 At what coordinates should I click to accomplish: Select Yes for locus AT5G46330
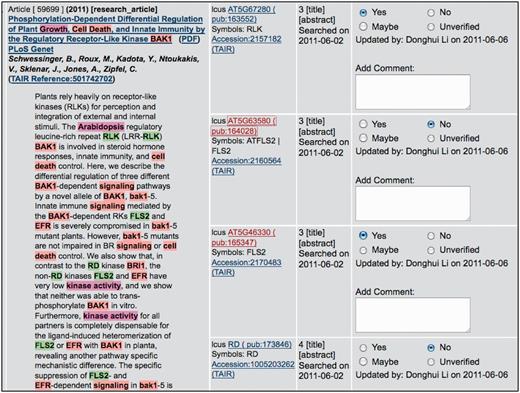[x=363, y=236]
